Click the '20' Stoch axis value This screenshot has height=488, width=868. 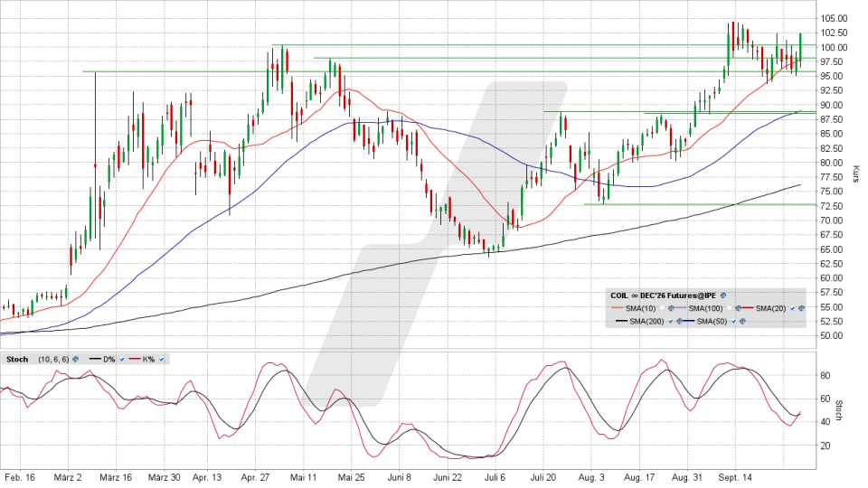825,446
